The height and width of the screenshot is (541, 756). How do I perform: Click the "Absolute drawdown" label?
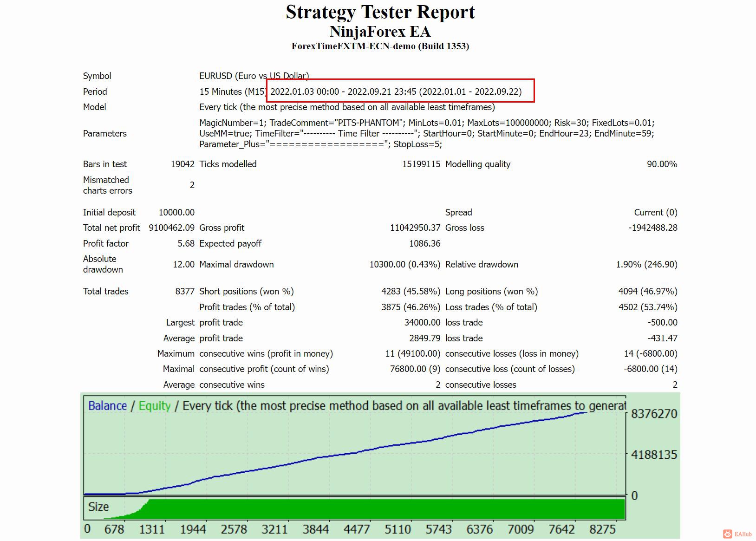tap(103, 264)
